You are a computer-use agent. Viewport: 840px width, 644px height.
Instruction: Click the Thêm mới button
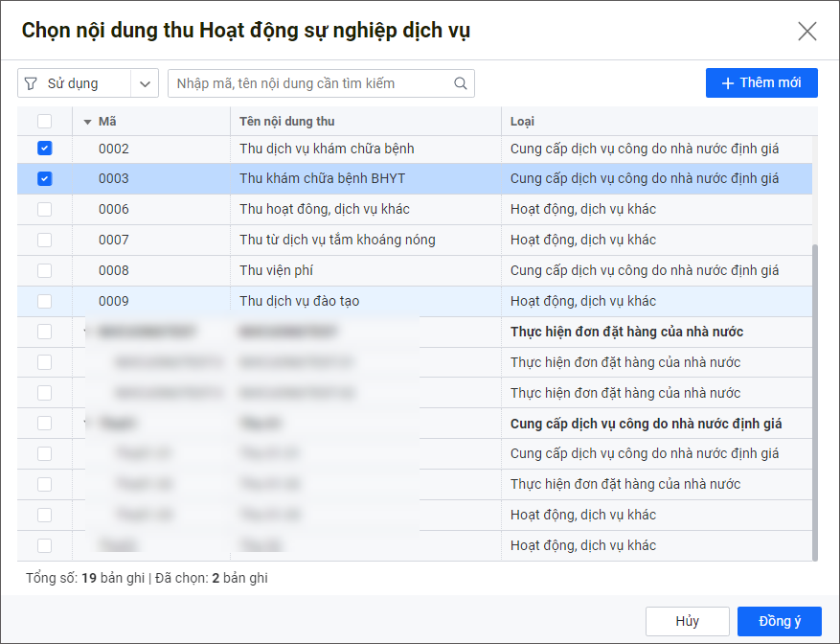tap(761, 82)
